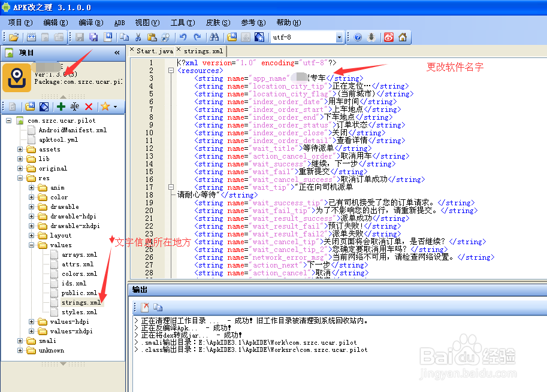Expand the smali folder
Viewport: 547px width, 392px height.
click(x=20, y=341)
